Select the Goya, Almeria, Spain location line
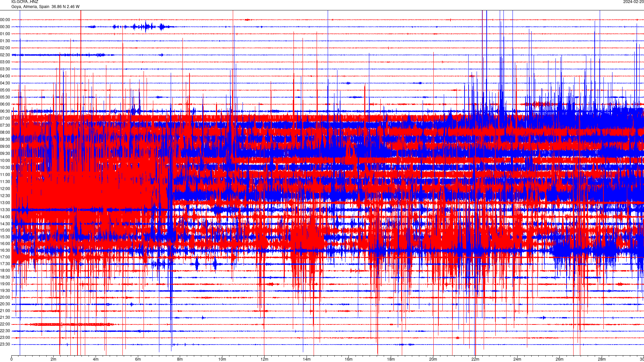Viewport: 644px width, 362px height. click(46, 7)
